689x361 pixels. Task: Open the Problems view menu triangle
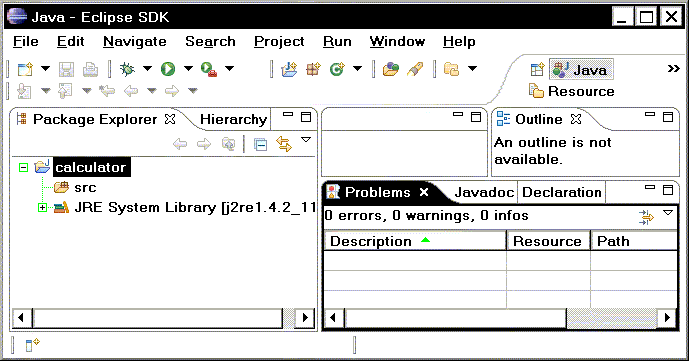[x=668, y=213]
